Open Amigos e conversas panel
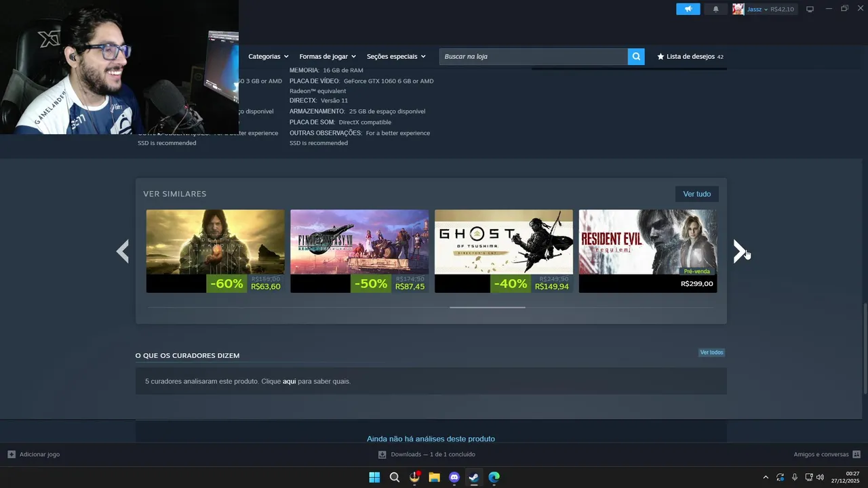The width and height of the screenshot is (868, 488). point(827,454)
